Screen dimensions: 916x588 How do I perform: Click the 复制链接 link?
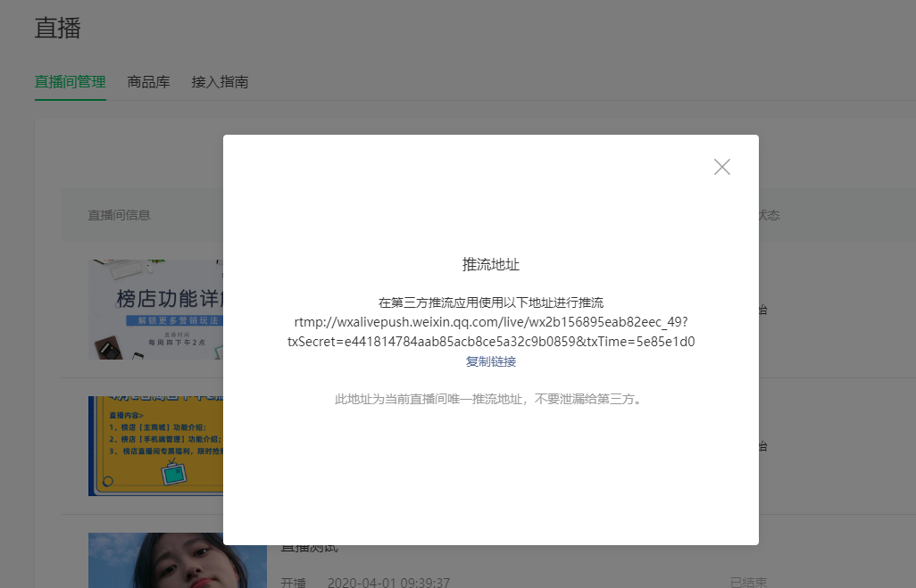[491, 361]
